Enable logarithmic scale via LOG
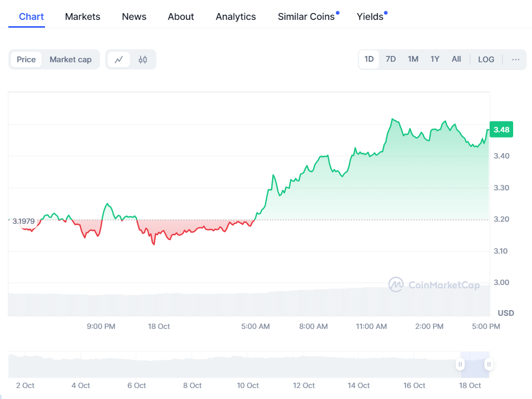This screenshot has width=532, height=399. (486, 59)
